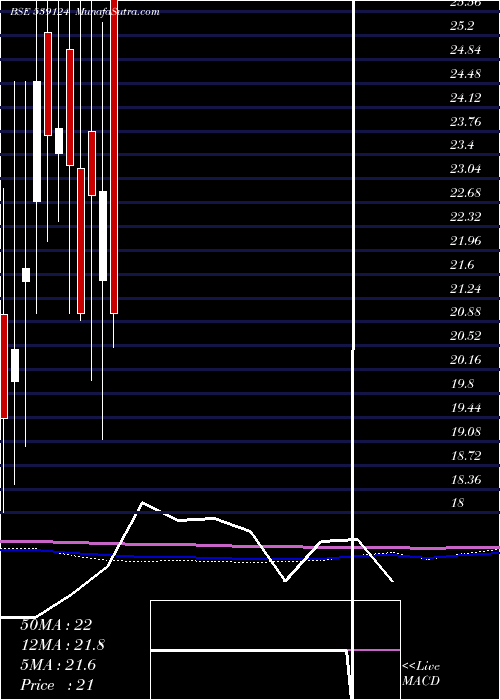Click the 21.24 price axis label
This screenshot has width=500, height=700.
click(x=466, y=289)
